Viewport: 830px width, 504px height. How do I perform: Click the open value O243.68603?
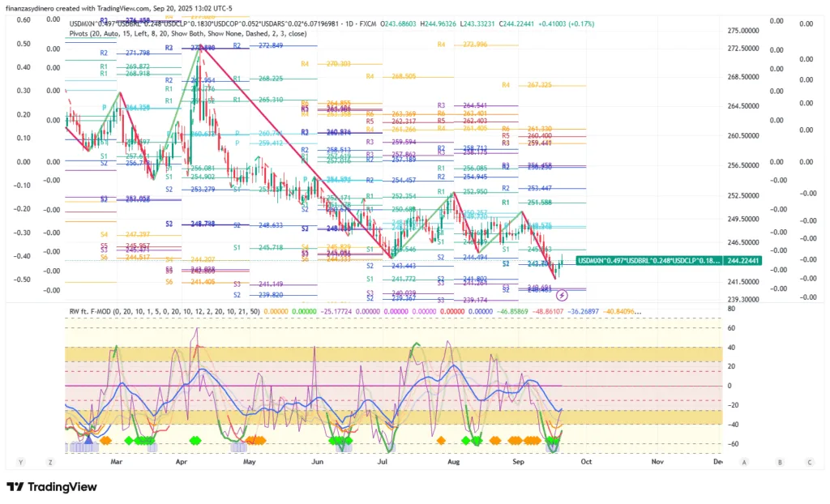click(398, 23)
